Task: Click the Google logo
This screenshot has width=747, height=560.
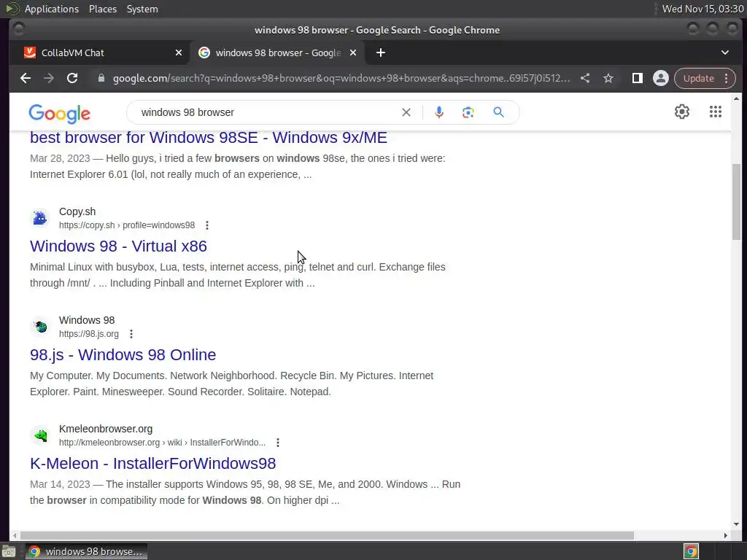Action: coord(60,113)
